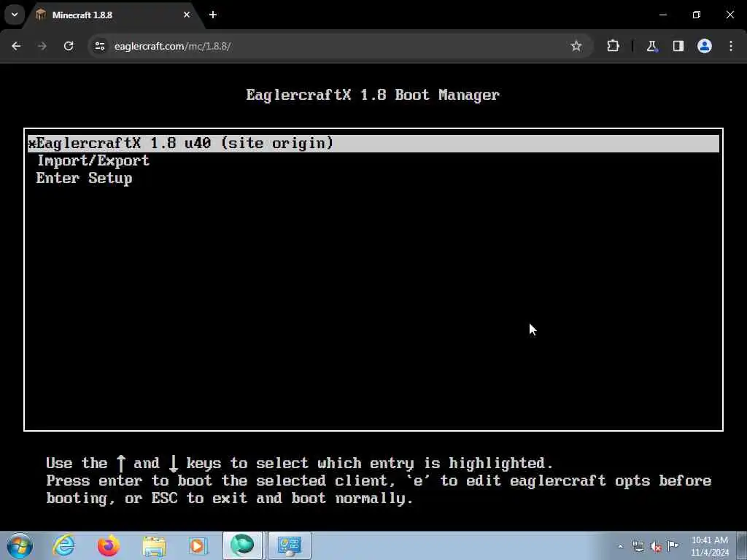
Task: Open the Extensions puzzle icon
Action: pyautogui.click(x=613, y=46)
